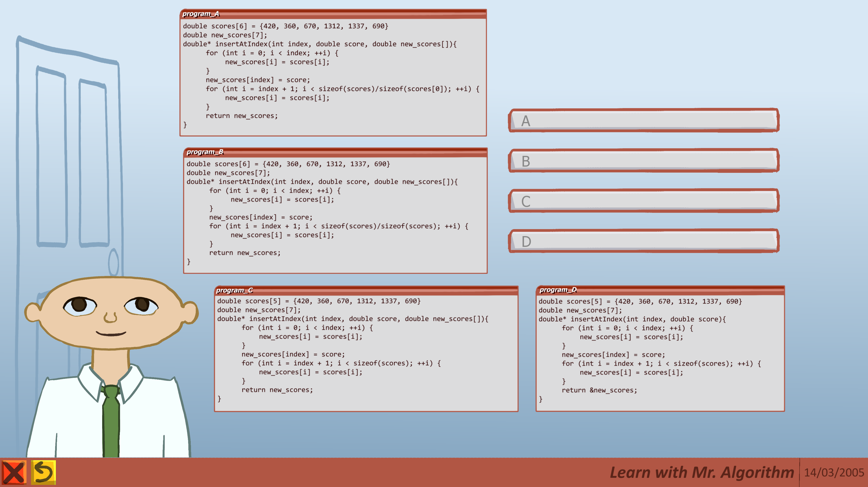The height and width of the screenshot is (487, 868).
Task: Select answer bar labeled C
Action: pyautogui.click(x=644, y=201)
